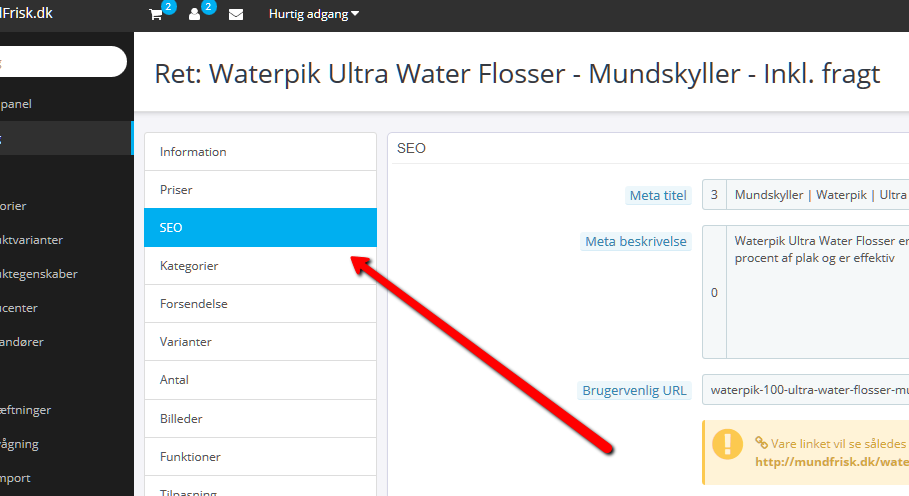Viewport: 909px width, 496px height.
Task: Click the Meta beskrivelse text area
Action: click(817, 292)
